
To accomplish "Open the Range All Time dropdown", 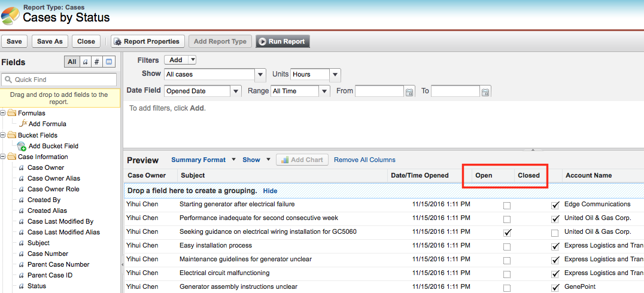I will click(324, 91).
